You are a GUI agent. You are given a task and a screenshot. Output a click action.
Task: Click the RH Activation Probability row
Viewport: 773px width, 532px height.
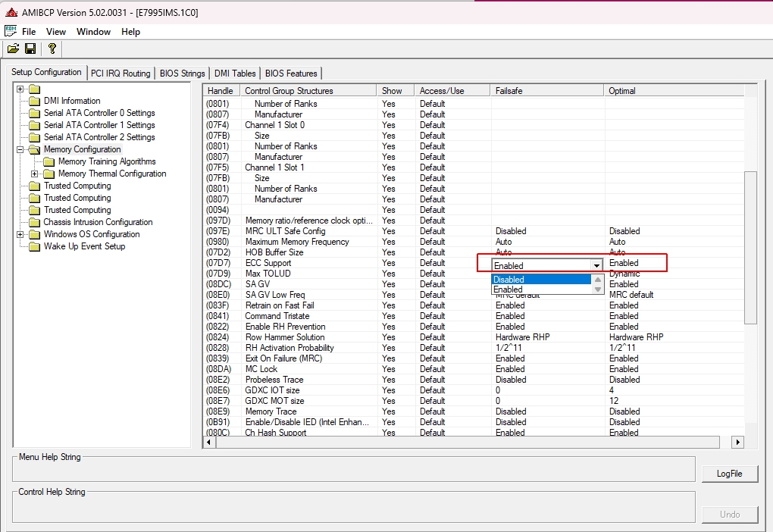click(473, 348)
